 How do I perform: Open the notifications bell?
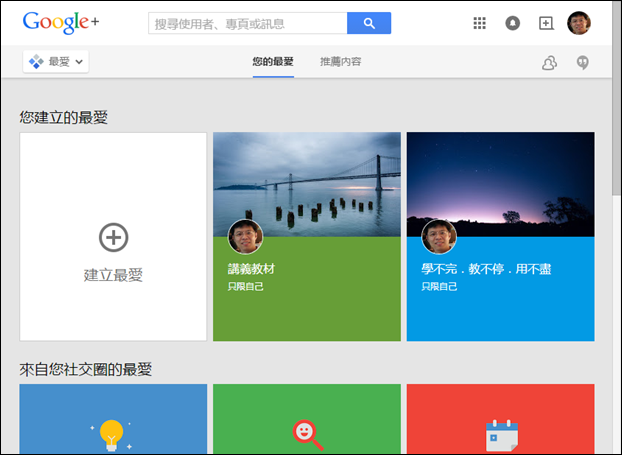coord(513,23)
